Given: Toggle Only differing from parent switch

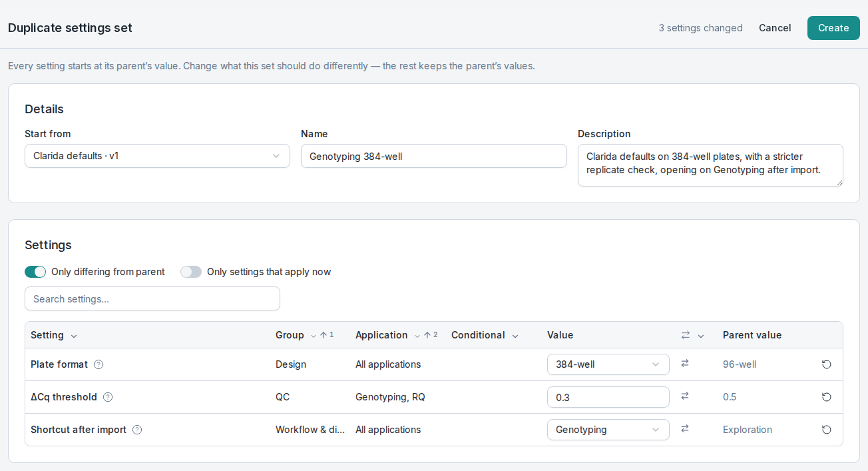Looking at the screenshot, I should click(x=35, y=272).
